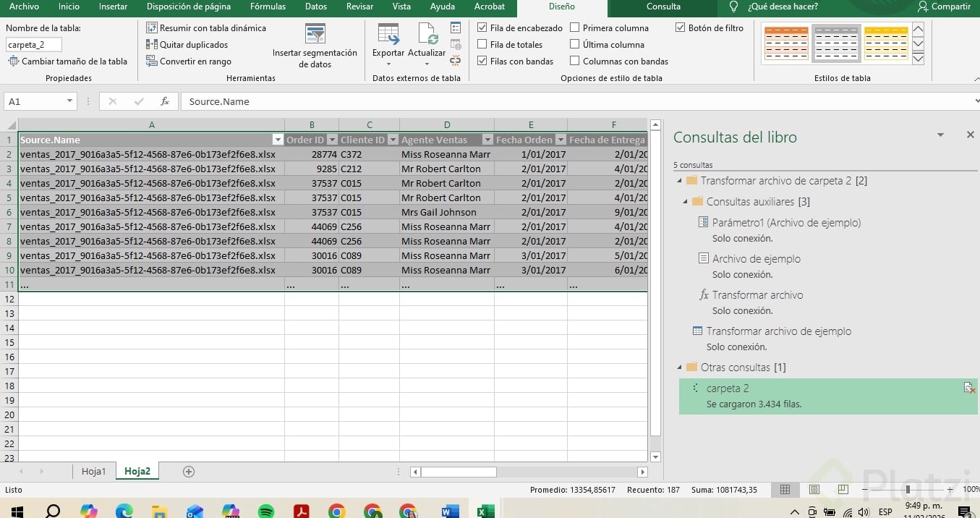Select the orange table style swatch
Image resolution: width=980 pixels, height=518 pixels.
coord(786,43)
